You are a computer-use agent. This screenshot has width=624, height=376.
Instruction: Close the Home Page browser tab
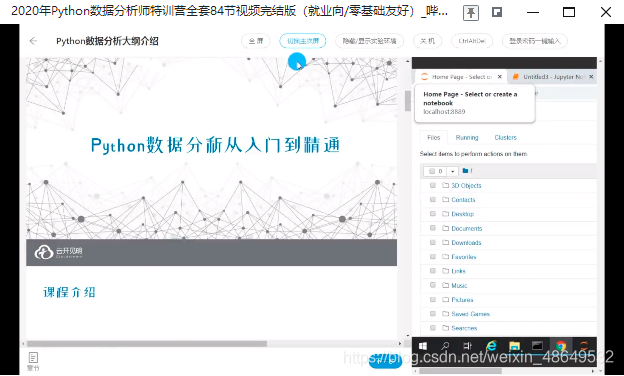pos(500,77)
